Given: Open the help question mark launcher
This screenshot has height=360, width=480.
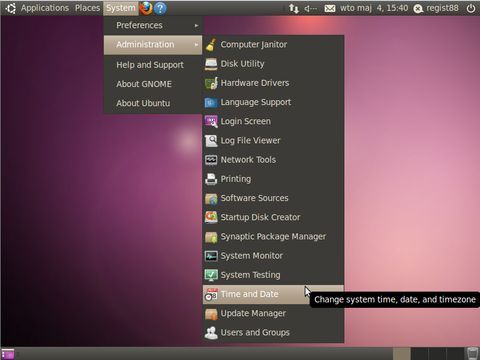Looking at the screenshot, I should (x=160, y=8).
